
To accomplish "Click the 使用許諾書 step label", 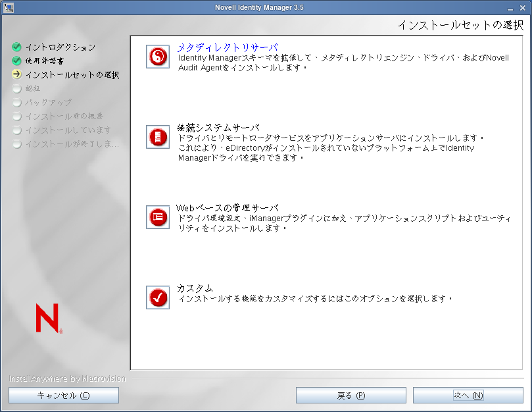I will coord(45,61).
